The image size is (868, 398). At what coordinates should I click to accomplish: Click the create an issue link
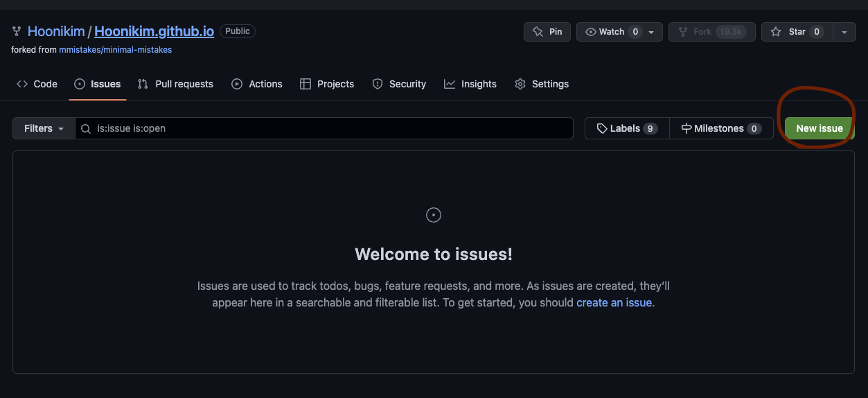coord(614,302)
